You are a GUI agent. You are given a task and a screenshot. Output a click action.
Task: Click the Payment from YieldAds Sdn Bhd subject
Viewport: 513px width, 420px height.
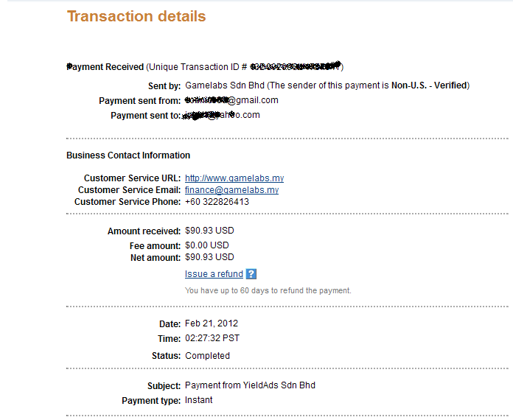[x=250, y=385]
